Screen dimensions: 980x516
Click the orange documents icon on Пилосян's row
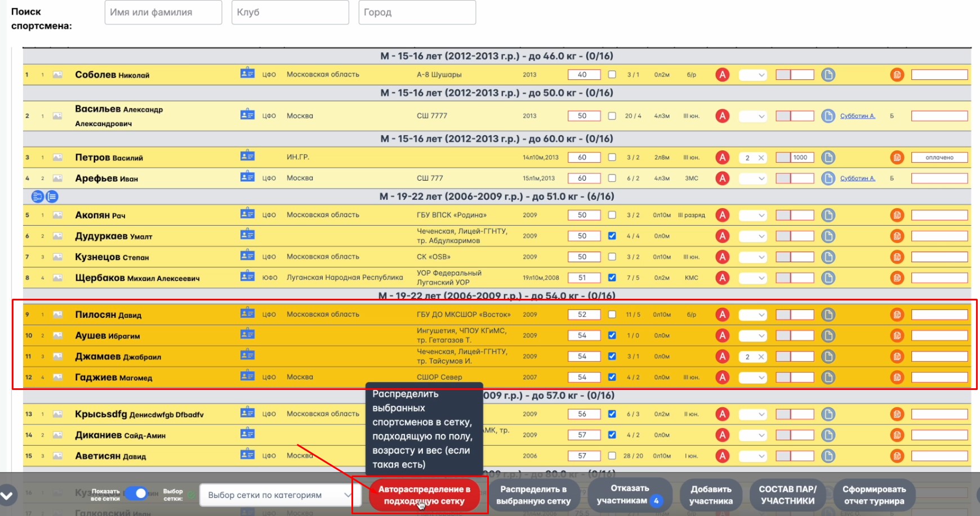(x=898, y=315)
